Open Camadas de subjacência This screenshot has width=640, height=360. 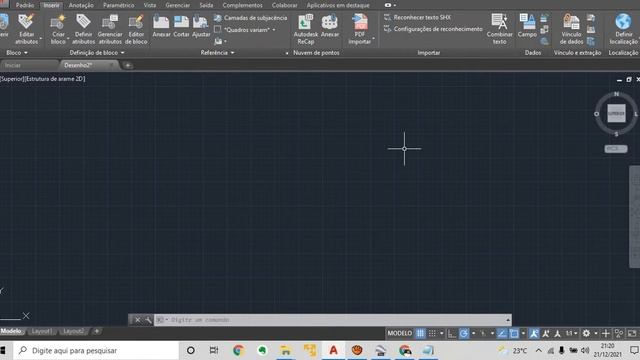click(250, 18)
